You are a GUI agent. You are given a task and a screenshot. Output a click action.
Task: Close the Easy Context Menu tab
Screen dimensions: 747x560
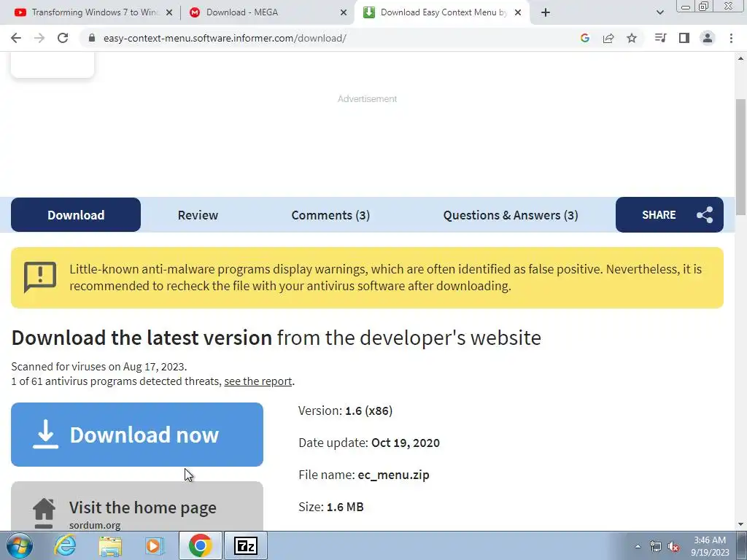coord(519,13)
